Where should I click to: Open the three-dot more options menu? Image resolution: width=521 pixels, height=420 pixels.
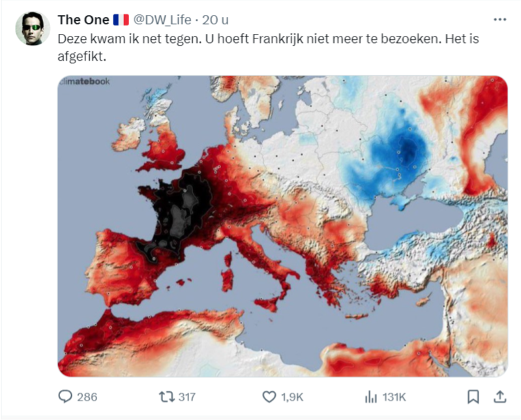point(499,20)
